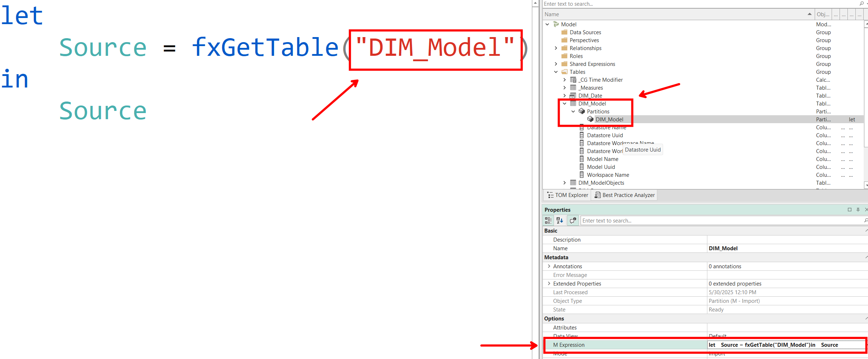Expand the Annotations property group
This screenshot has height=359, width=868.
[x=549, y=266]
